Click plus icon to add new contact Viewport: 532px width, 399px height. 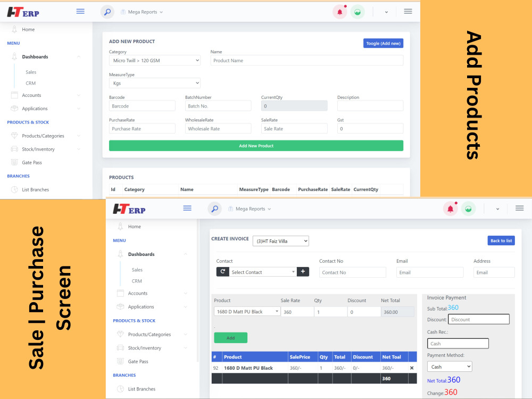(303, 272)
